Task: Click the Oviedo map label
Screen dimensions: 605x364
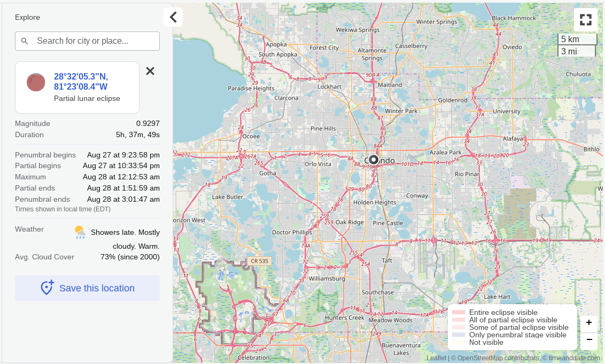Action: point(512,47)
